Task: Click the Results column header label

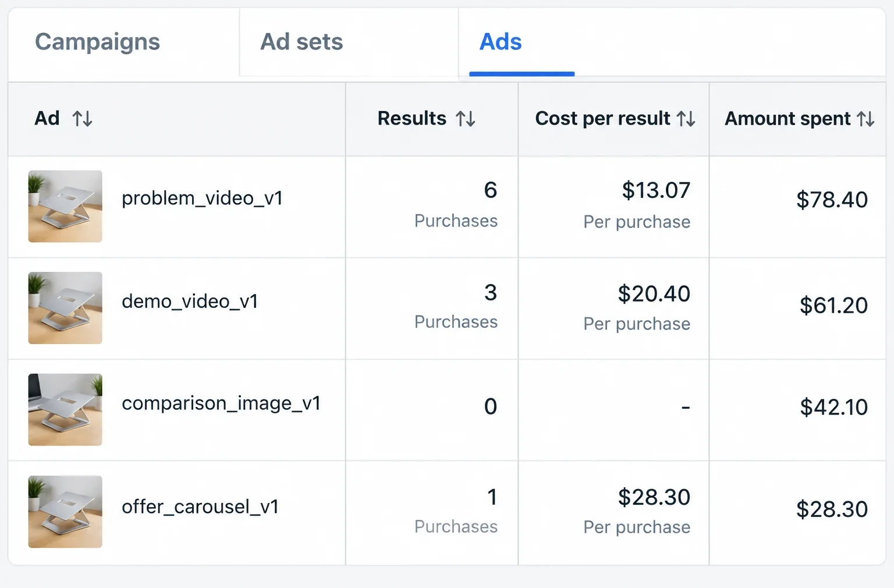Action: tap(412, 118)
